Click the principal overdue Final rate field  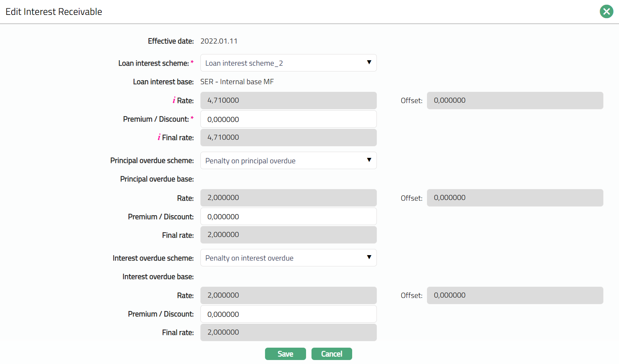click(288, 235)
